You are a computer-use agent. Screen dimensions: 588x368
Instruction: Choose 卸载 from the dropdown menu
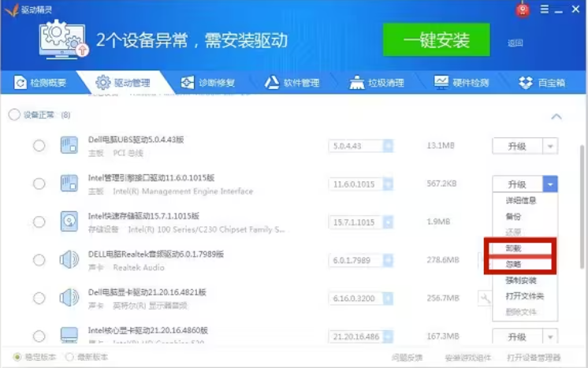pos(514,248)
